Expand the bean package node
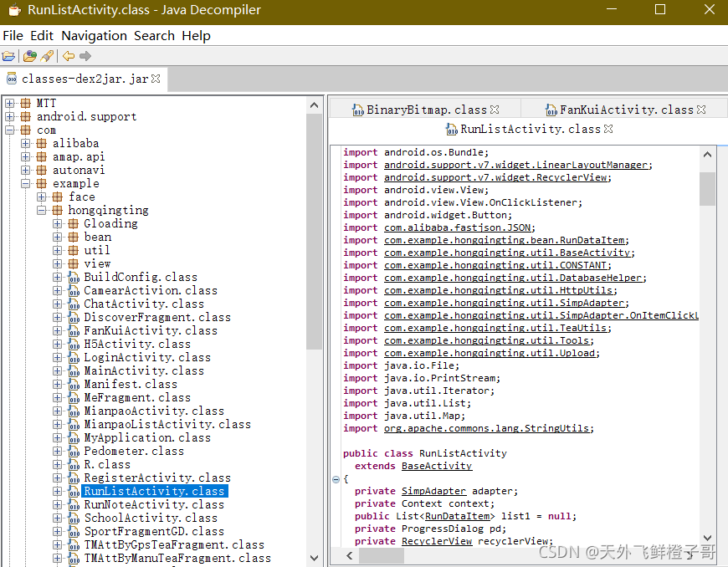The height and width of the screenshot is (567, 728). (57, 238)
